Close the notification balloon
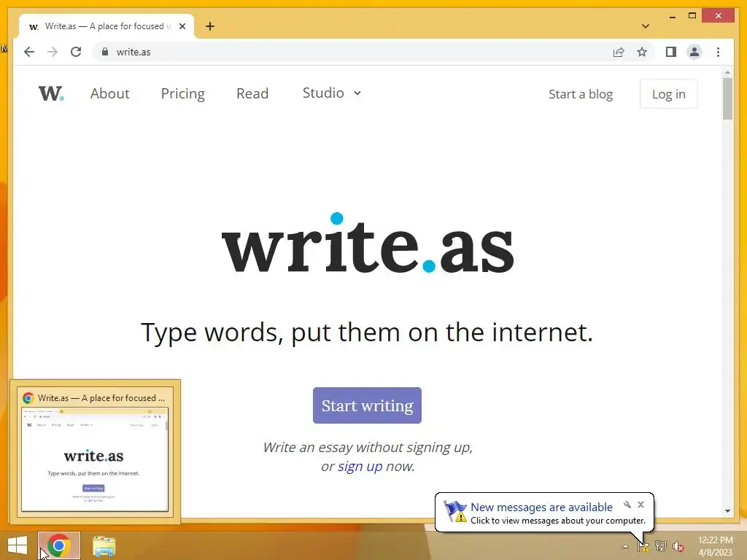Viewport: 747px width, 560px height. point(640,505)
